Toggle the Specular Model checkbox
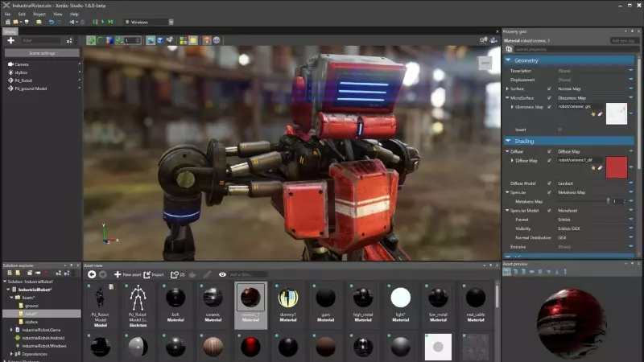The image size is (644, 362). point(549,211)
